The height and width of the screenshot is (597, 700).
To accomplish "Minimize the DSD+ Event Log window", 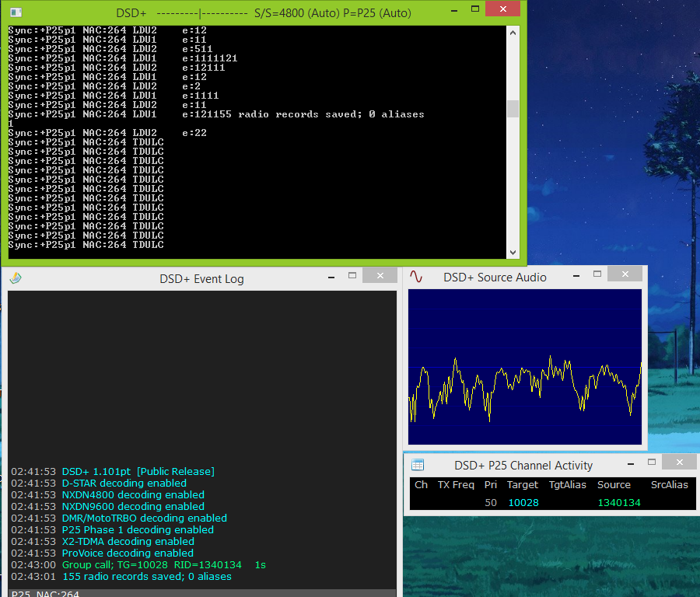I will pyautogui.click(x=331, y=277).
